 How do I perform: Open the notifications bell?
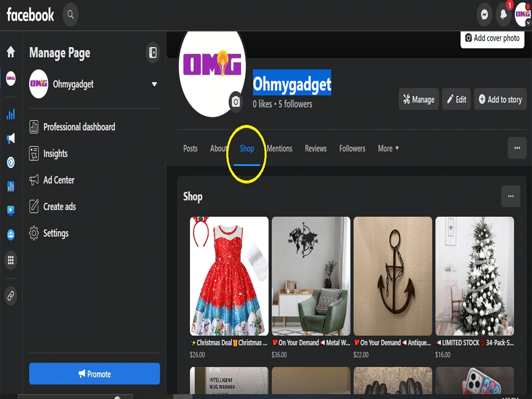503,14
